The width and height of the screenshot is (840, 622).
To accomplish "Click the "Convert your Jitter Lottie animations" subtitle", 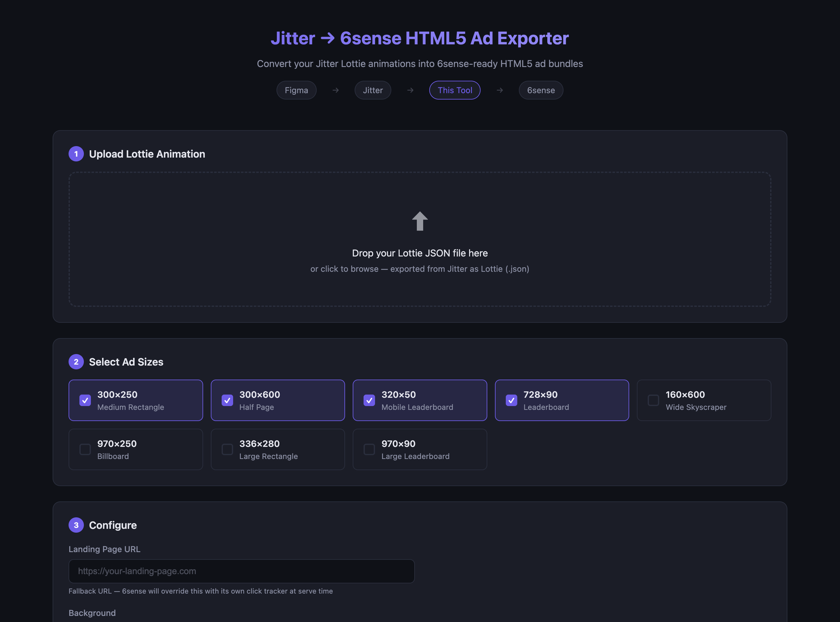I will pos(420,64).
